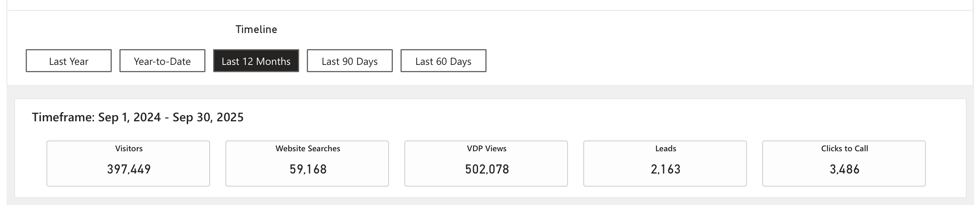Click the Sep 1, 2024 start date
Image resolution: width=980 pixels, height=205 pixels.
coord(129,117)
